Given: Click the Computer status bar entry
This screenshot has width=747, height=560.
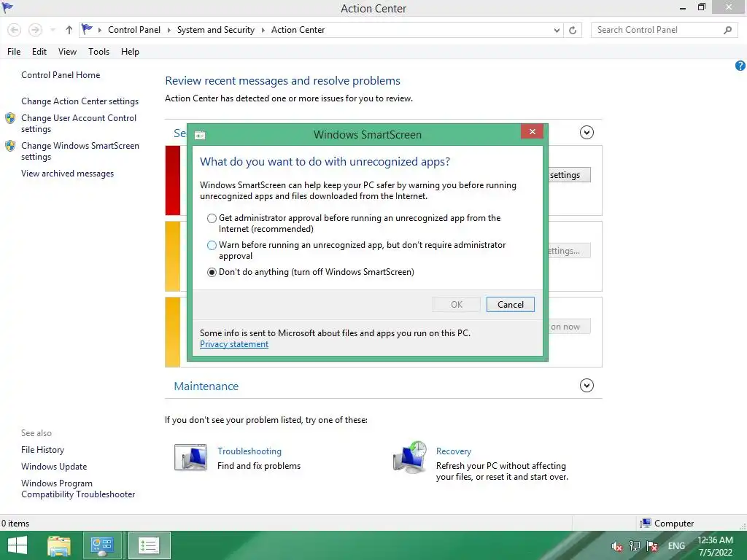Looking at the screenshot, I should click(667, 524).
